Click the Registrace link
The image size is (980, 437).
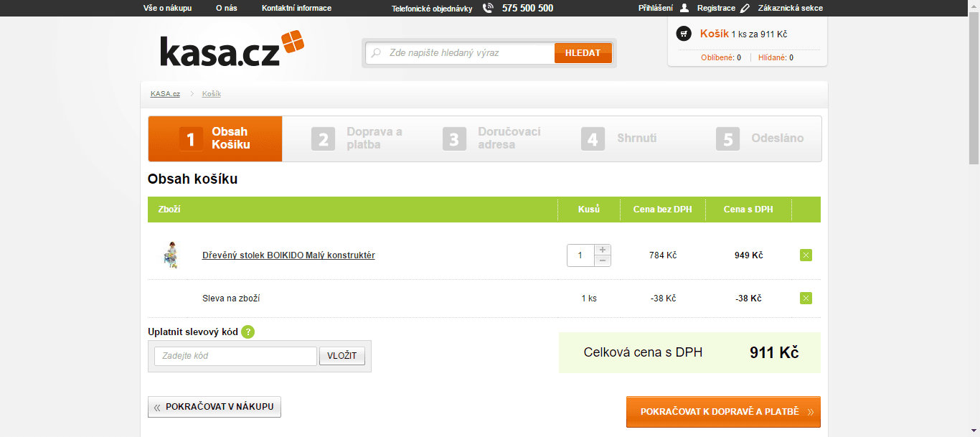[x=716, y=8]
